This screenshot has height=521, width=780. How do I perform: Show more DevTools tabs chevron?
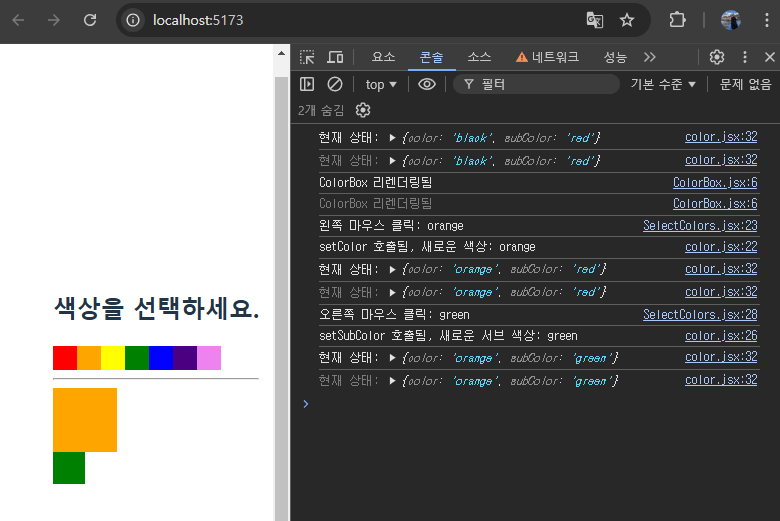click(650, 57)
